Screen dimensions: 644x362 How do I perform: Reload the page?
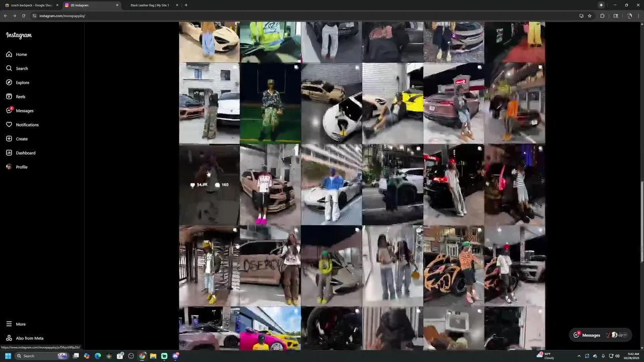point(23,16)
